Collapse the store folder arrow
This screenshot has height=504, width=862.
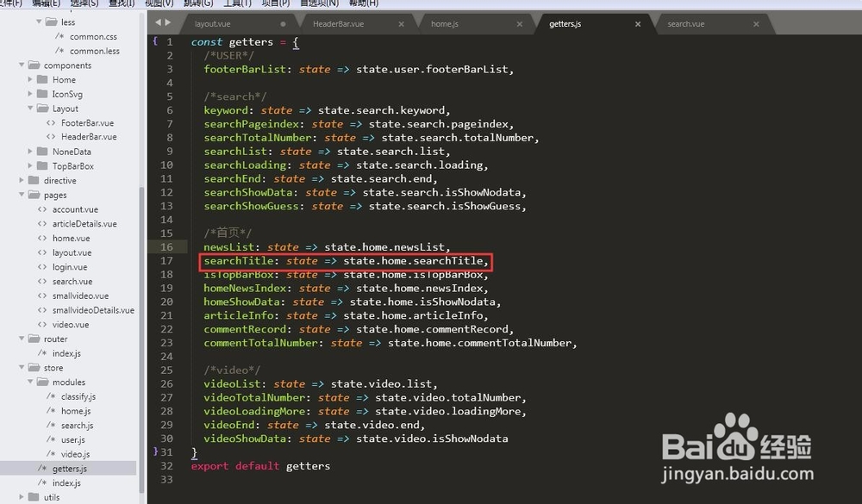coord(22,367)
